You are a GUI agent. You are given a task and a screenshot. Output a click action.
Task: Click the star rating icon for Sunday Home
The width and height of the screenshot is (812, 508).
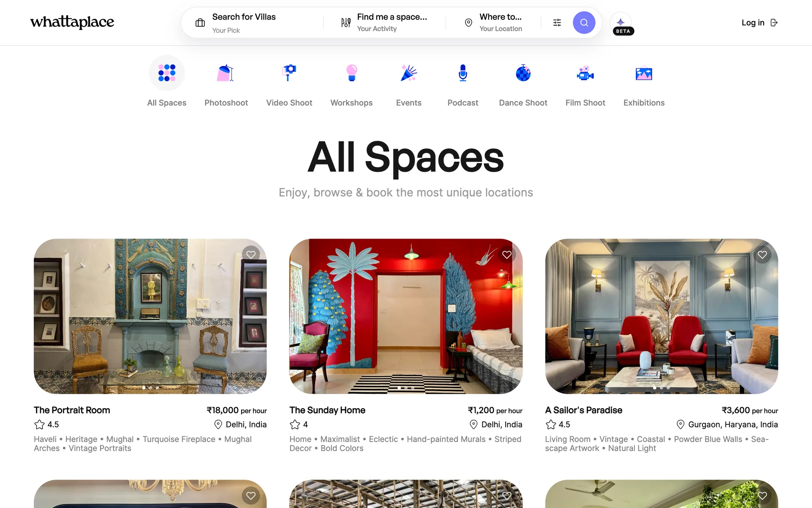[x=295, y=425]
